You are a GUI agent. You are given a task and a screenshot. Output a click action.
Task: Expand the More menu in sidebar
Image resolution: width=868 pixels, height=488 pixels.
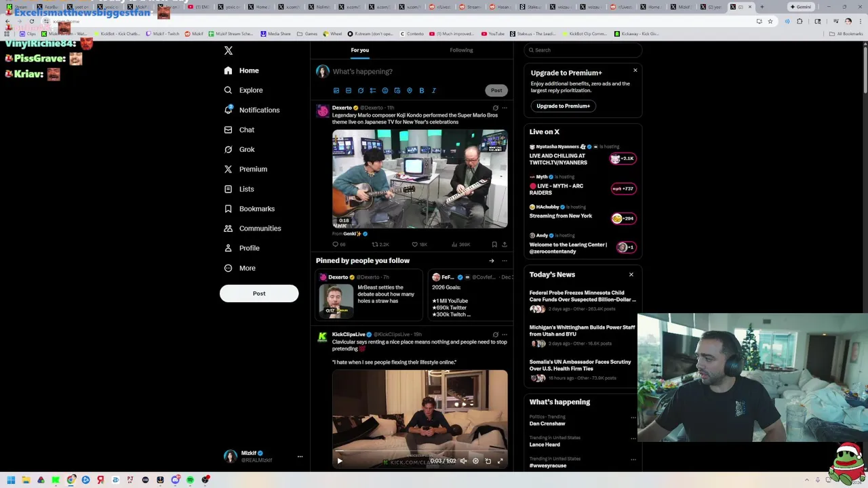pyautogui.click(x=239, y=268)
